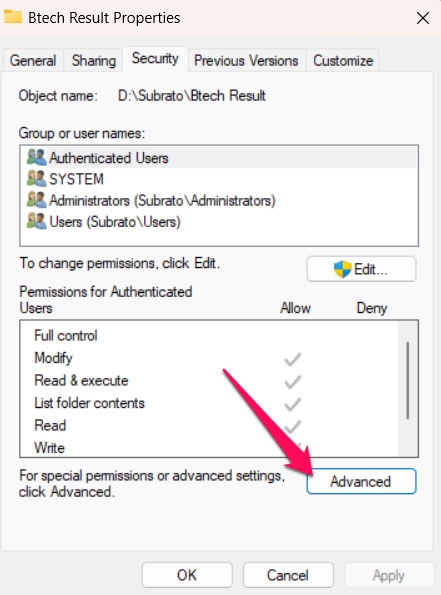Click the permissions list scrollbar

click(408, 381)
